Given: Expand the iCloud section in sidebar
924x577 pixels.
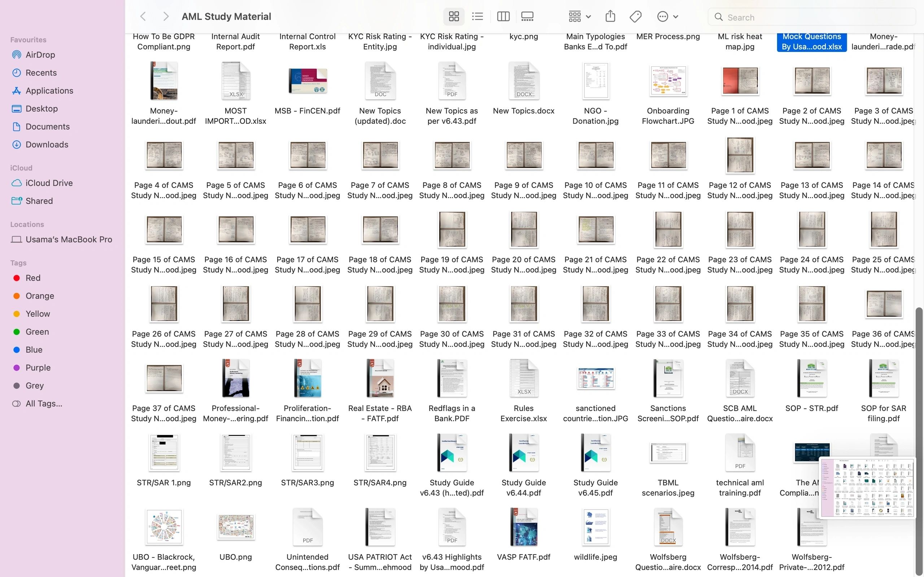Looking at the screenshot, I should point(21,168).
